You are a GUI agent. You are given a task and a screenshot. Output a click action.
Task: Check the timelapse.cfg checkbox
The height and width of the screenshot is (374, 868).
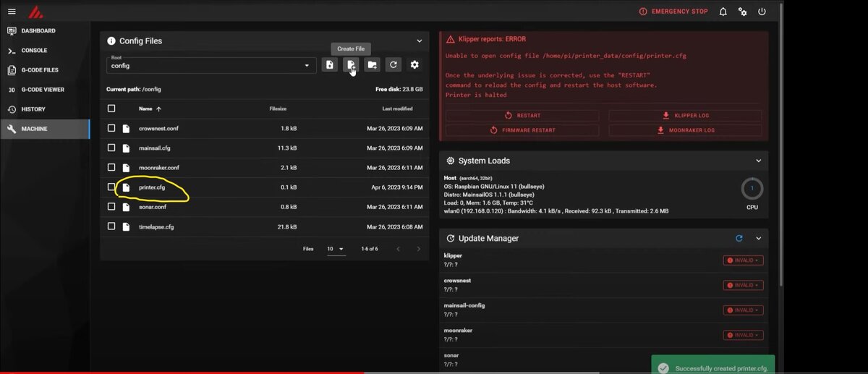click(x=111, y=226)
